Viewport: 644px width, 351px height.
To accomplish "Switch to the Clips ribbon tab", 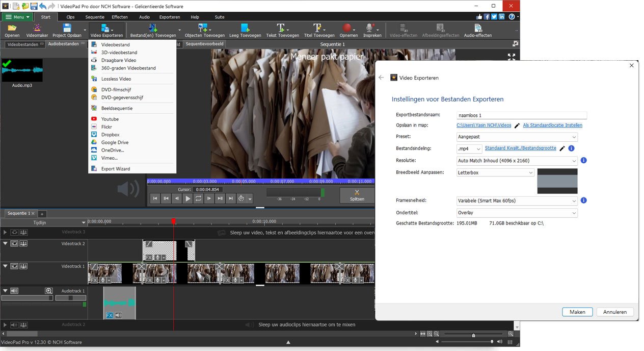I will click(70, 17).
